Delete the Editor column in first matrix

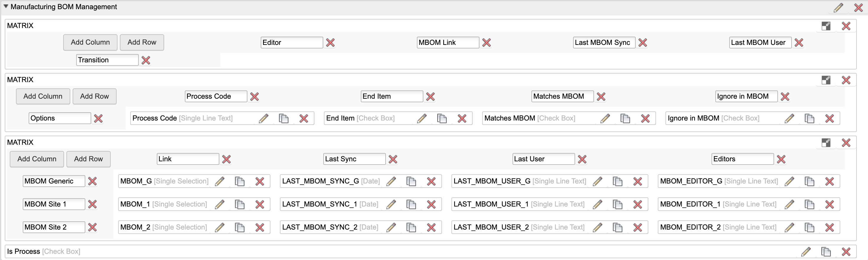tap(330, 43)
